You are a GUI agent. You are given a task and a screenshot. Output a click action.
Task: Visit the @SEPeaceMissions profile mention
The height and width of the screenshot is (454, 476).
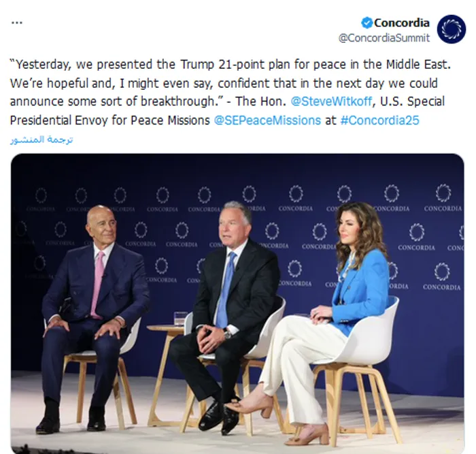point(267,120)
